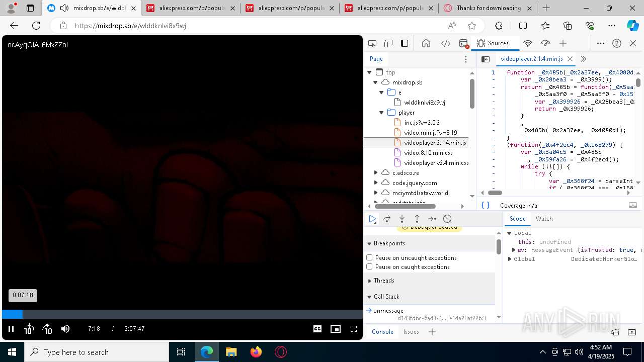Collapse the mixdrop.sb domain node
644x362 pixels.
[375, 82]
